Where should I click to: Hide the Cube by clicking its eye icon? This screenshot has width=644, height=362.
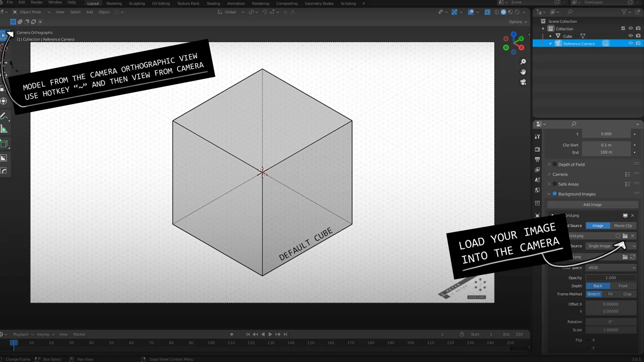pyautogui.click(x=630, y=36)
